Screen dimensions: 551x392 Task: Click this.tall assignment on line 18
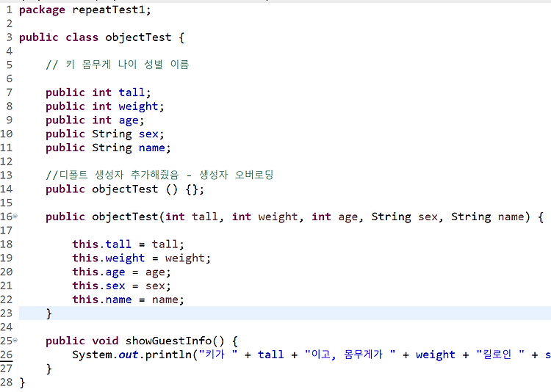tap(128, 244)
